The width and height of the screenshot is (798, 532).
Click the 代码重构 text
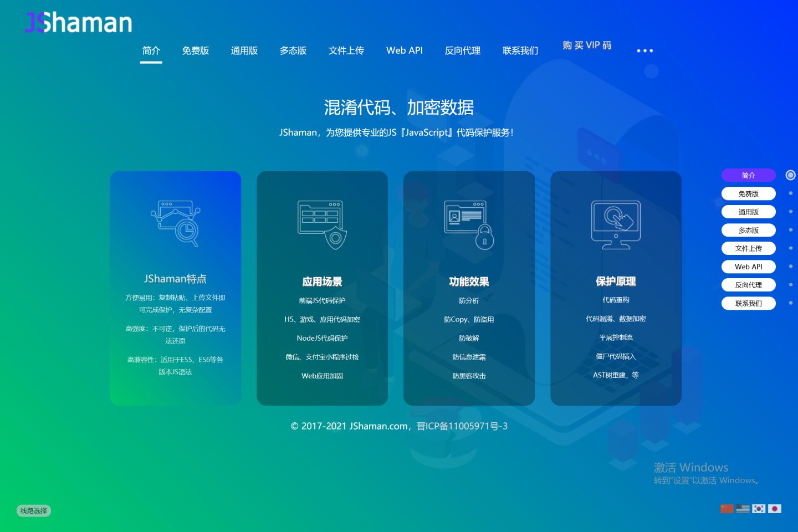616,300
